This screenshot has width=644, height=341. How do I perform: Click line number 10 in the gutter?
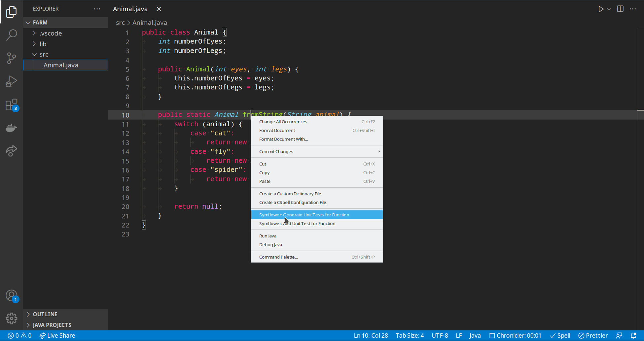click(x=125, y=115)
